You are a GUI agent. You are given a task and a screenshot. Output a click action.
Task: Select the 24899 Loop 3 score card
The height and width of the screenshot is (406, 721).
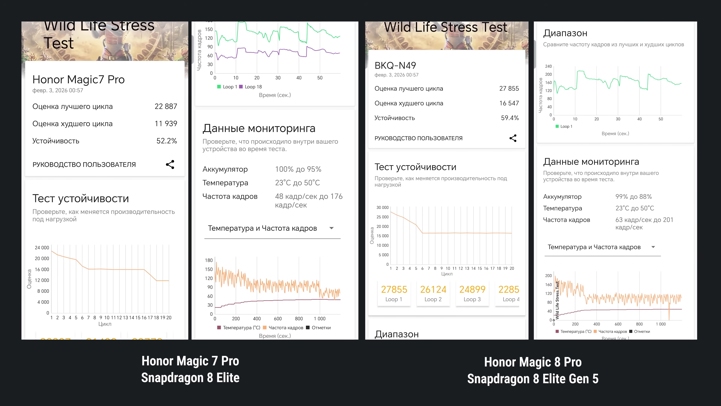[472, 293]
